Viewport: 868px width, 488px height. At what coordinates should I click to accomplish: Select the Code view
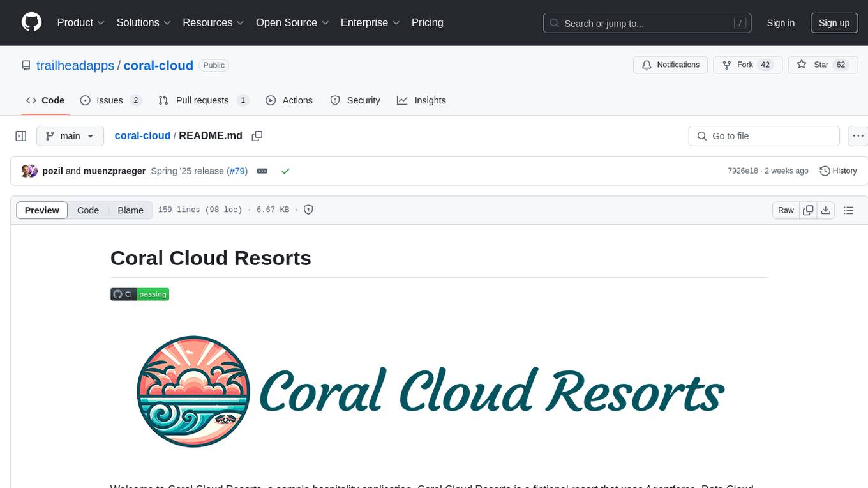88,210
